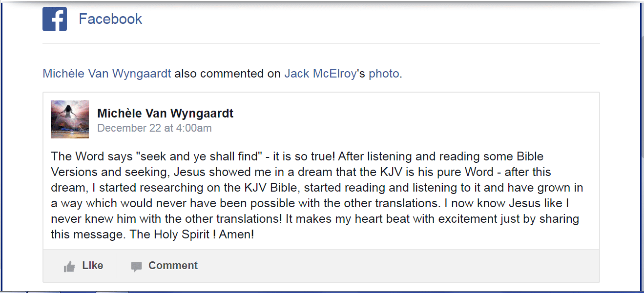
Task: Open Michèle Van Wyngaardt link in notification line
Action: click(x=107, y=74)
